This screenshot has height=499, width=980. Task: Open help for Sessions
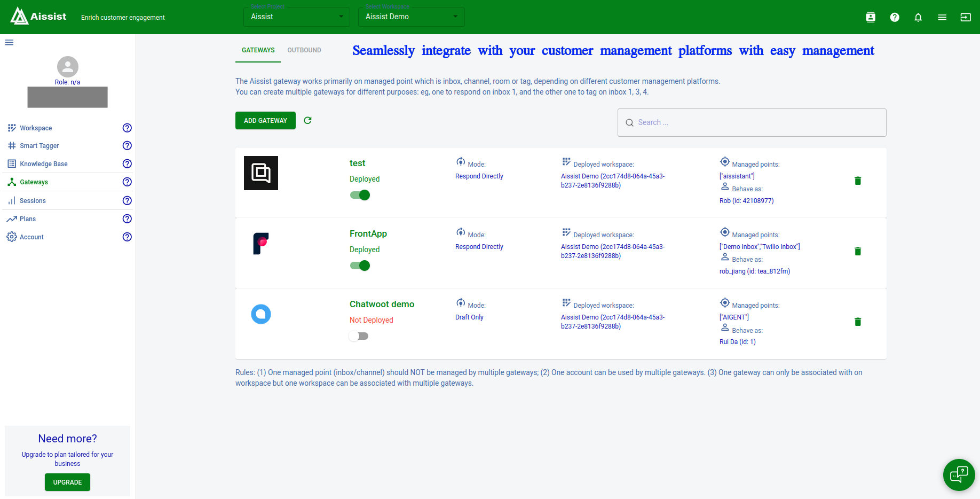pos(127,200)
